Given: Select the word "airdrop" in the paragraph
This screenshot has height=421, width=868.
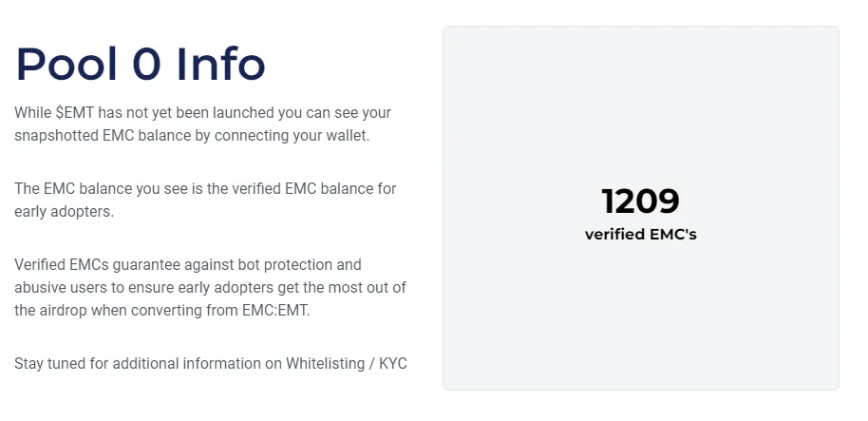Looking at the screenshot, I should tap(63, 310).
